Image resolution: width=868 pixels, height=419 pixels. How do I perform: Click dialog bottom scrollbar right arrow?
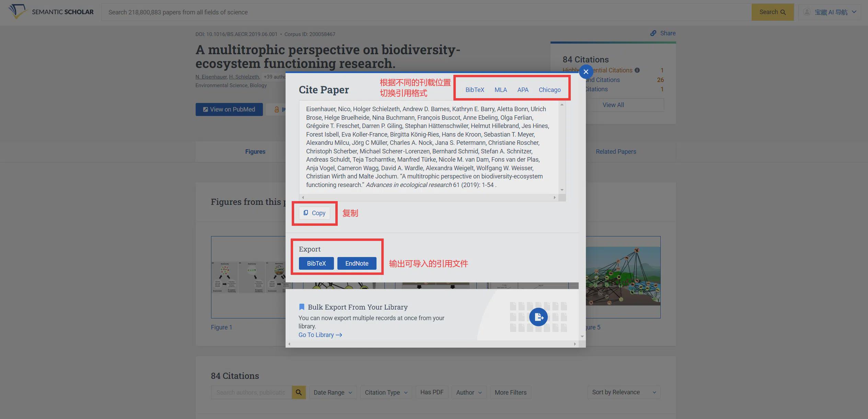(x=575, y=344)
